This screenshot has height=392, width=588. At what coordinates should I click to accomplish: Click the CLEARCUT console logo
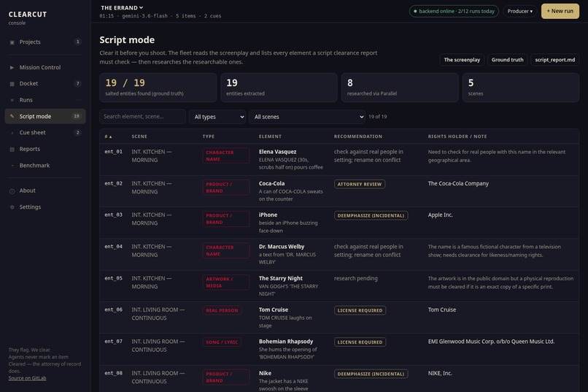click(x=28, y=18)
